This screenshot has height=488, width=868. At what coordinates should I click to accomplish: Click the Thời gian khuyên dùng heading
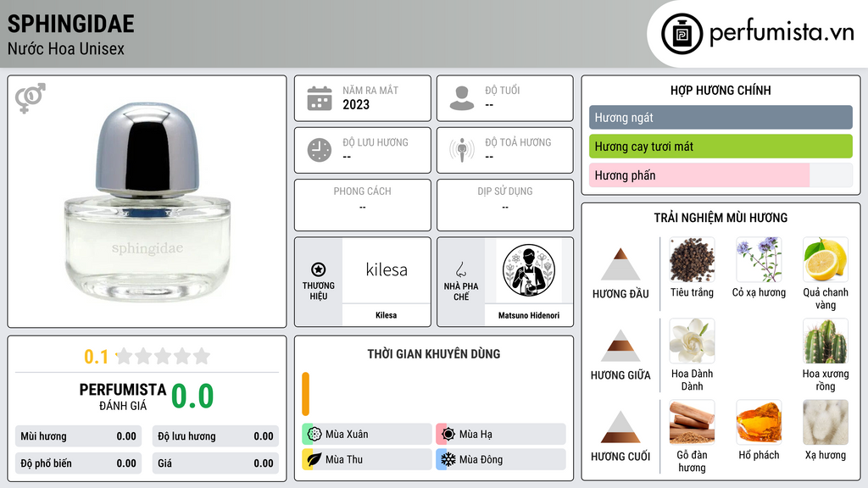pyautogui.click(x=434, y=353)
